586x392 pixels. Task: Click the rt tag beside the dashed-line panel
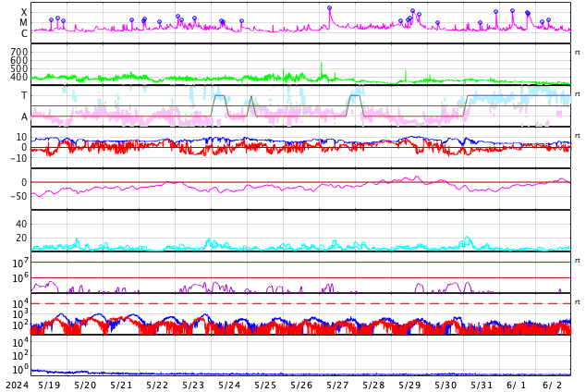[577, 302]
